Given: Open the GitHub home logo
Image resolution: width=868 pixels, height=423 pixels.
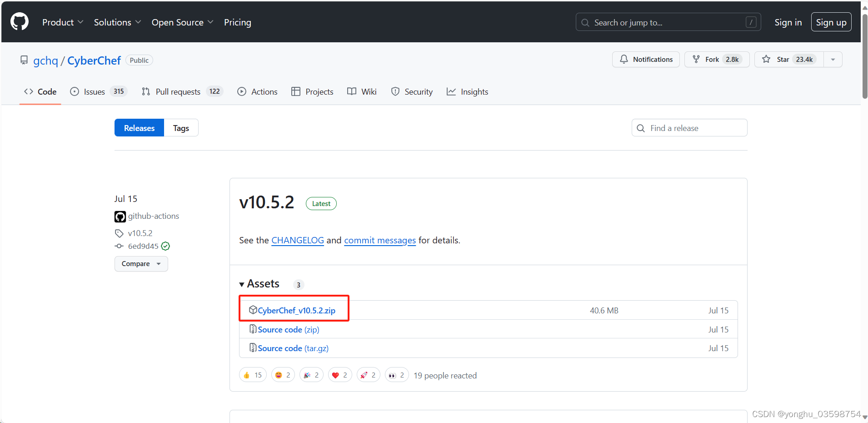Looking at the screenshot, I should (x=20, y=22).
